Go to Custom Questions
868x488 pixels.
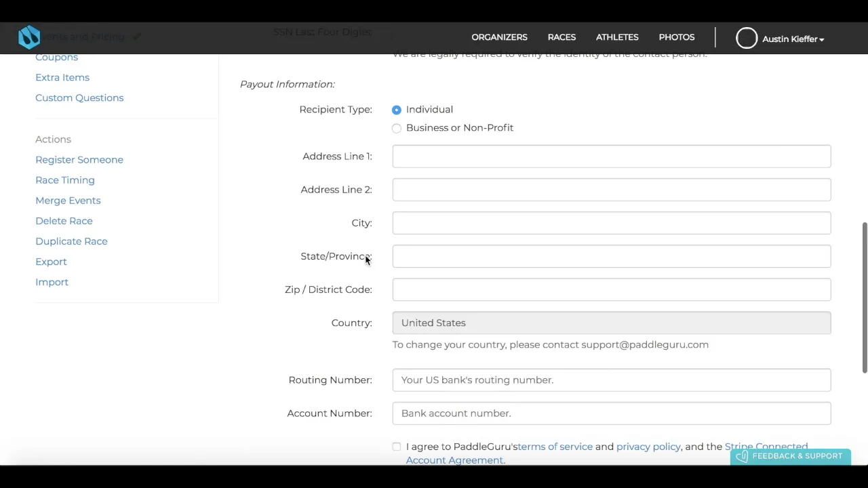(x=79, y=98)
